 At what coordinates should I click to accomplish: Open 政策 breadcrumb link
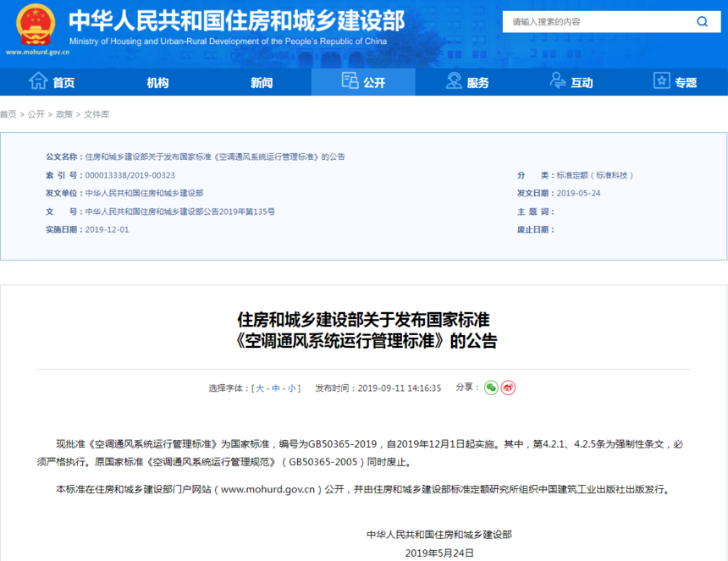64,114
